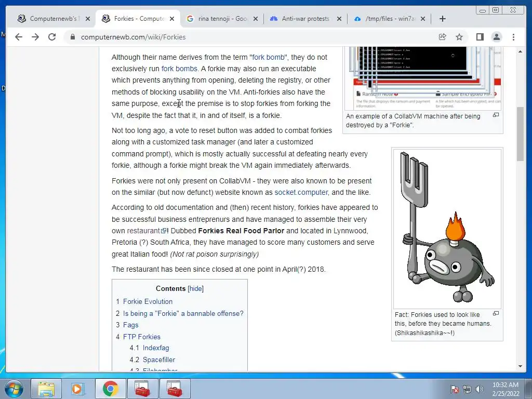Click the scroll down arrow
This screenshot has width=532, height=399.
[521, 366]
